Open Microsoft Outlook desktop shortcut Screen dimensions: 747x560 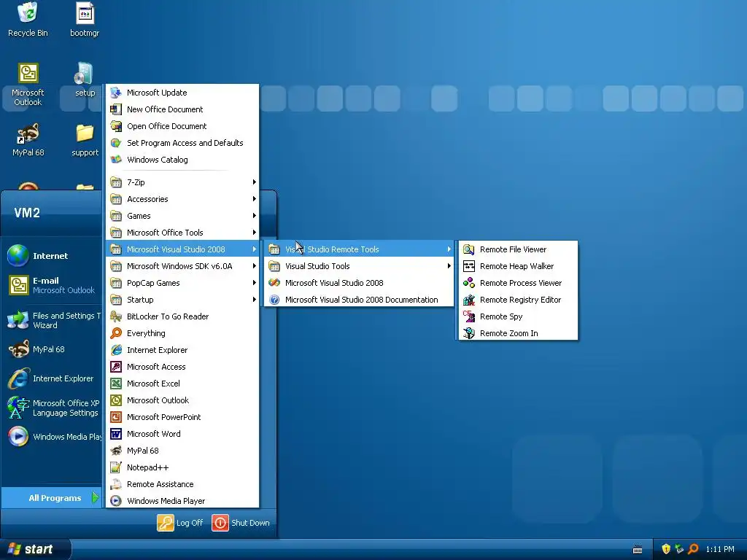click(28, 84)
